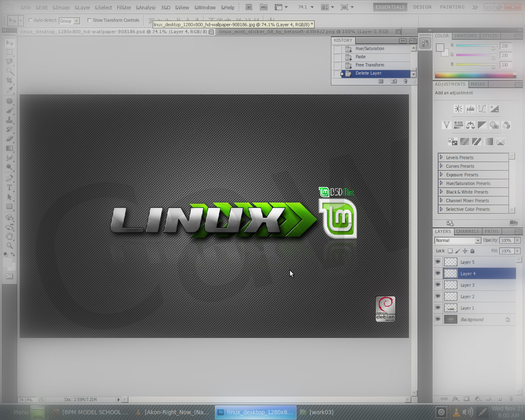This screenshot has width=525, height=420.
Task: Add a Brightness/Contrast adjustment
Action: pyautogui.click(x=459, y=109)
